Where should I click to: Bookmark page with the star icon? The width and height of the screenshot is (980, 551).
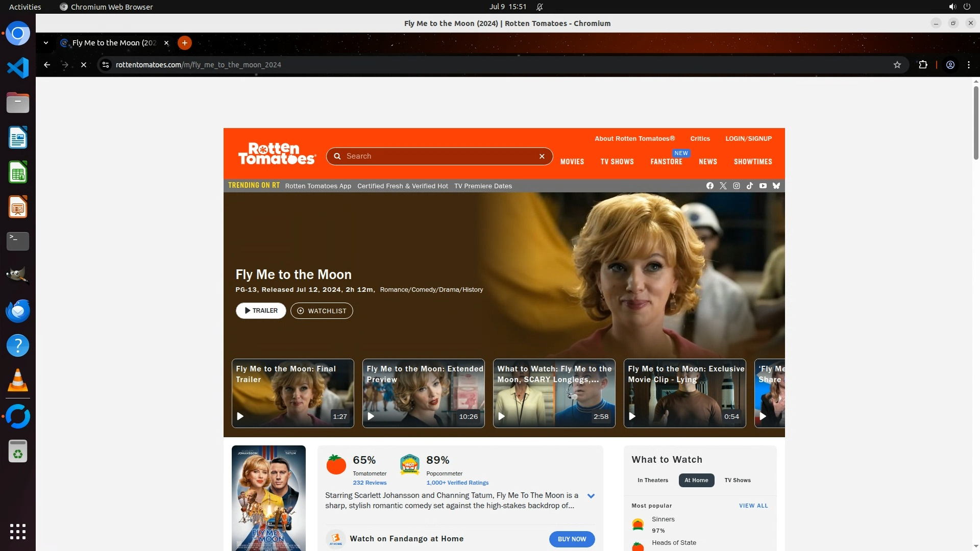point(897,65)
